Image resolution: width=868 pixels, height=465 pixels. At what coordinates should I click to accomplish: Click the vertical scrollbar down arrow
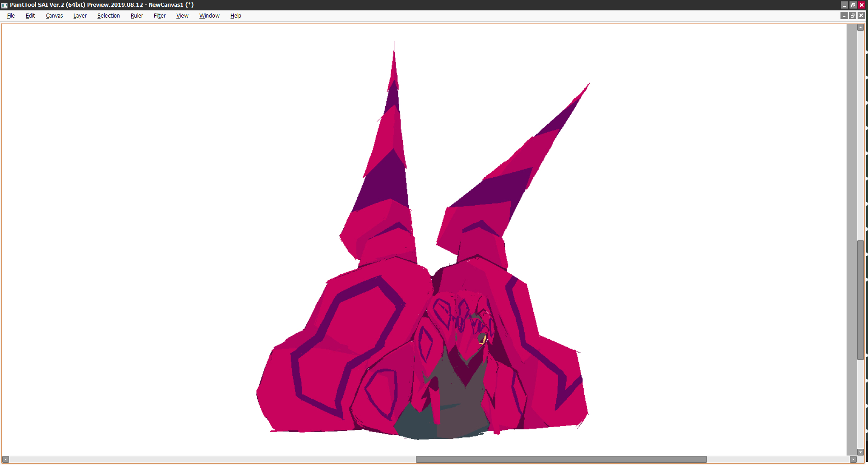pos(860,452)
